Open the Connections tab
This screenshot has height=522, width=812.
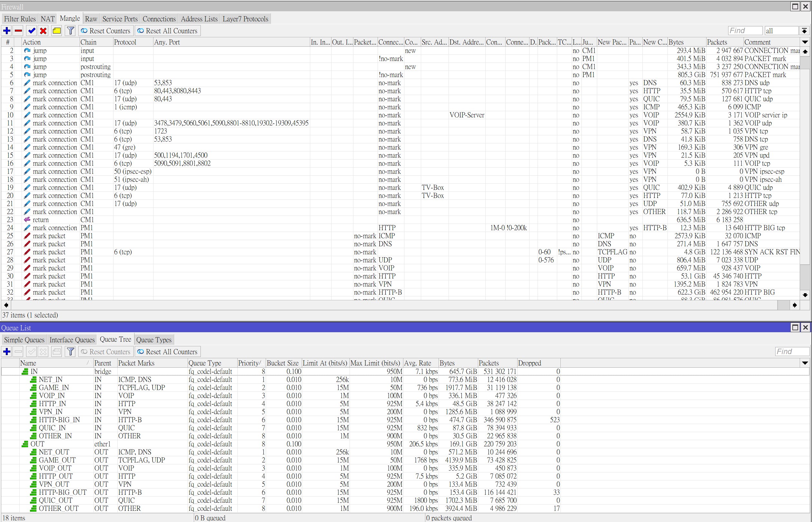159,19
